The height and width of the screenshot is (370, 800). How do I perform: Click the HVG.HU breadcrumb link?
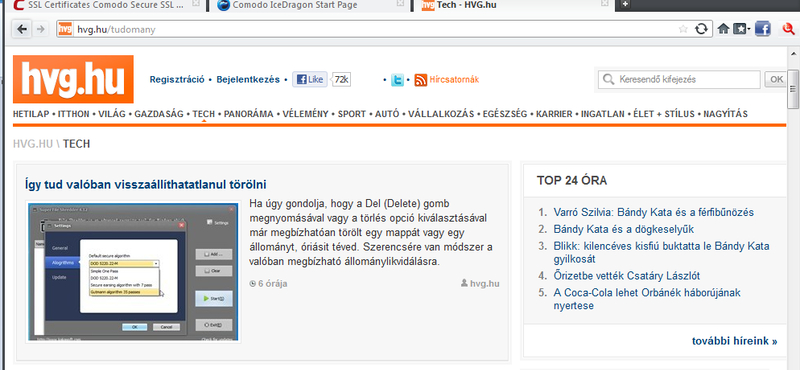click(x=33, y=144)
